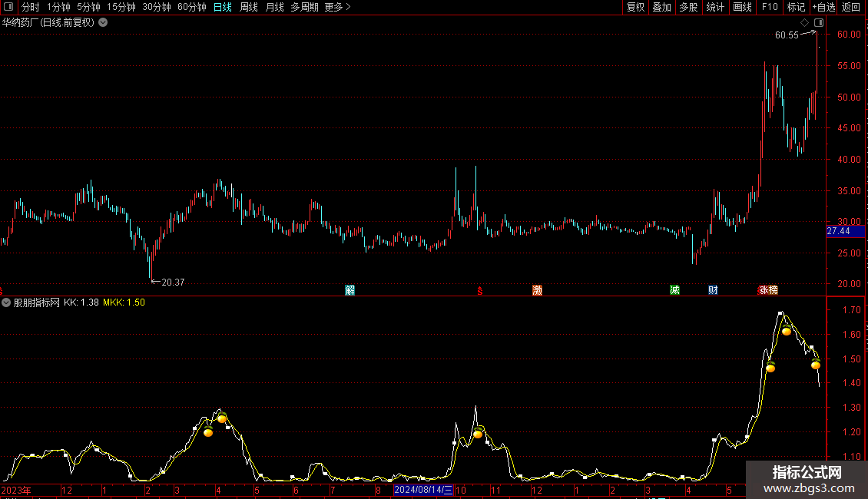Screen dimensions: 868x499
Task: Open the 股朋指标网 indicator dropdown arrow
Action: (x=6, y=302)
